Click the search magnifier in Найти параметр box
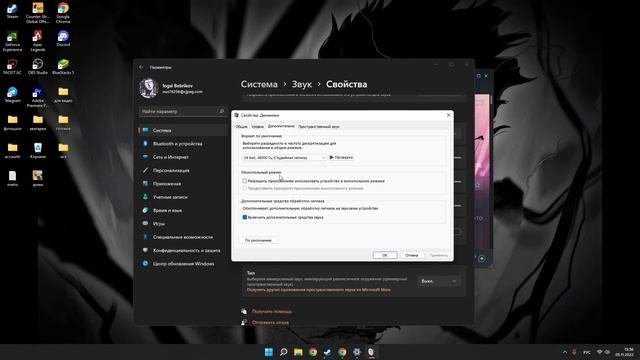This screenshot has height=360, width=640. tap(222, 111)
